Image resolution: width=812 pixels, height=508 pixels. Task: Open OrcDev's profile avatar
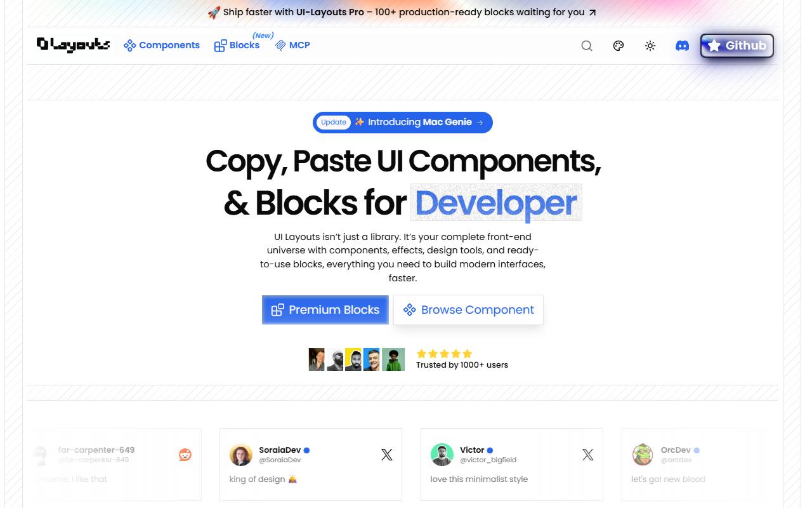(643, 455)
